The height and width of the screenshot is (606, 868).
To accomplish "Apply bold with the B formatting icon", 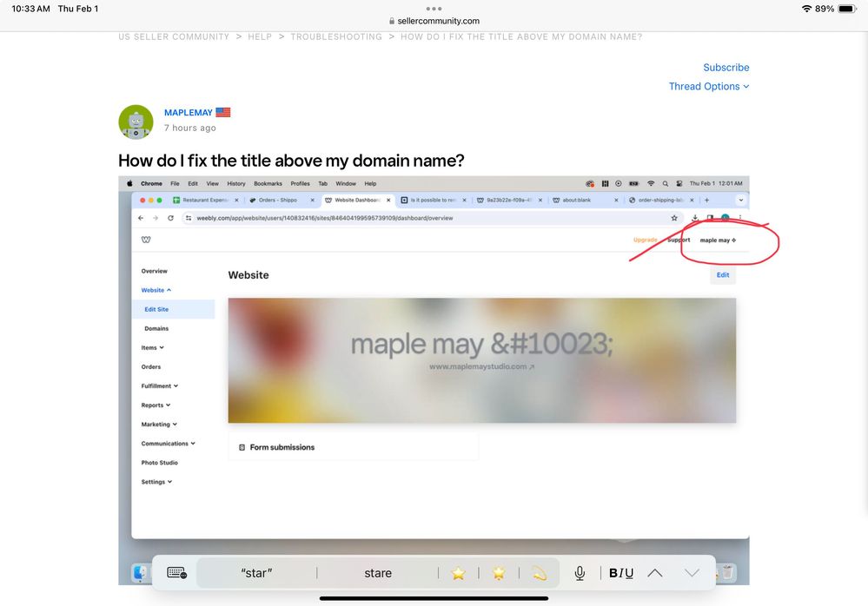I will coord(613,573).
